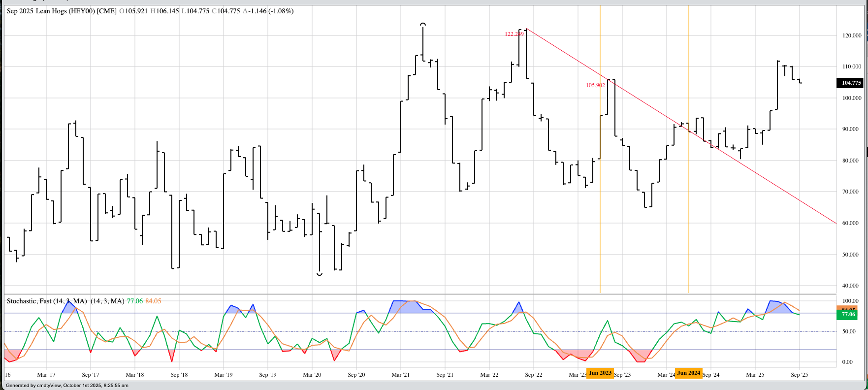Click the green 77.06 stochastic value tag
868x390 pixels.
[x=848, y=314]
